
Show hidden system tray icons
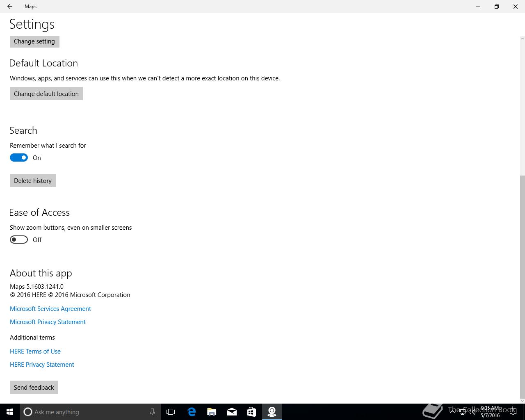(452, 412)
